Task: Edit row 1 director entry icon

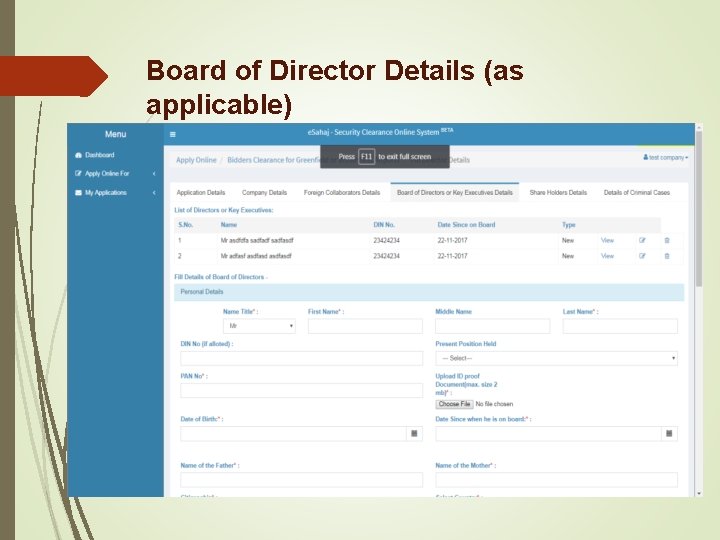Action: [642, 241]
